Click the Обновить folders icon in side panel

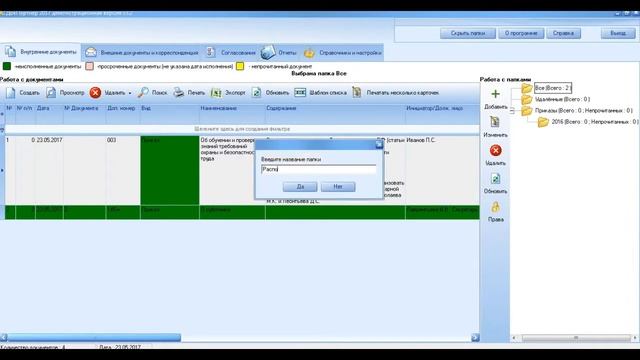point(495,179)
